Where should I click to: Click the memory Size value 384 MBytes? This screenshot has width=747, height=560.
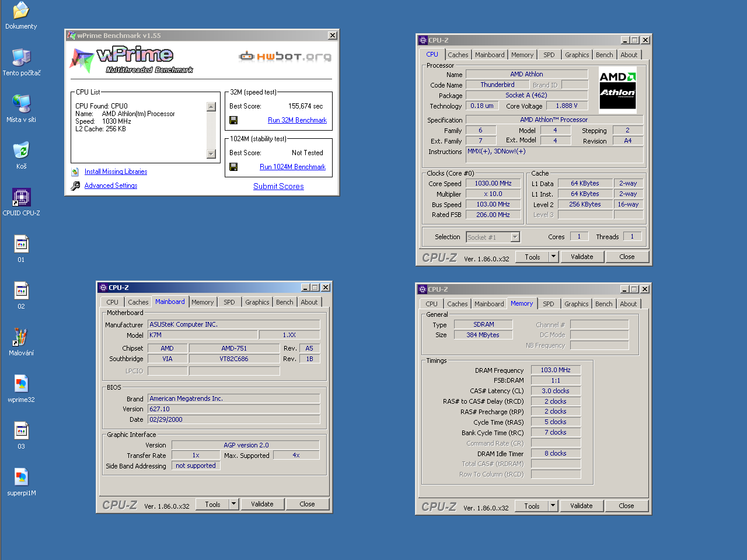pos(483,335)
